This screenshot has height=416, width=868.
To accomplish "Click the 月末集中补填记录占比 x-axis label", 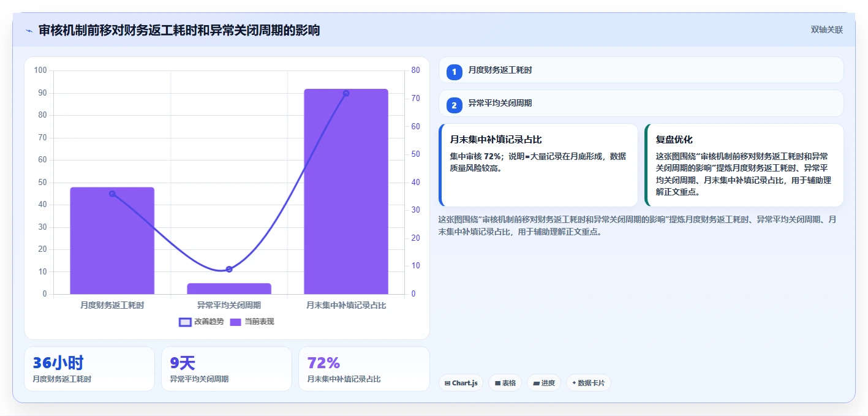I will [346, 304].
